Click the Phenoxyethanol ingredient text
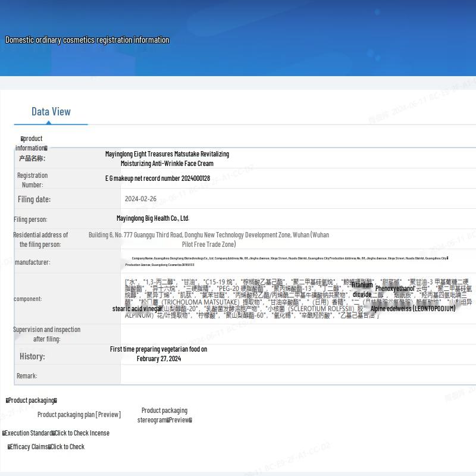Screen dimensions: 476x476 tap(395, 289)
